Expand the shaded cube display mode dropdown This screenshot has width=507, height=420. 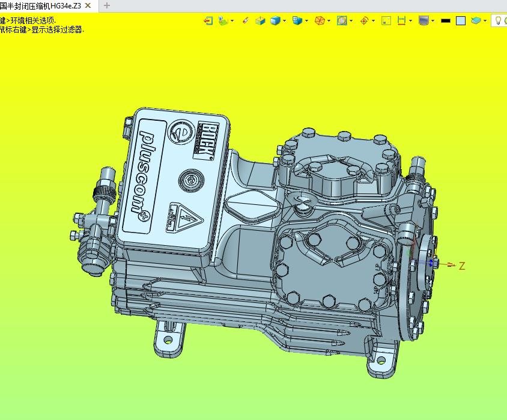point(285,21)
